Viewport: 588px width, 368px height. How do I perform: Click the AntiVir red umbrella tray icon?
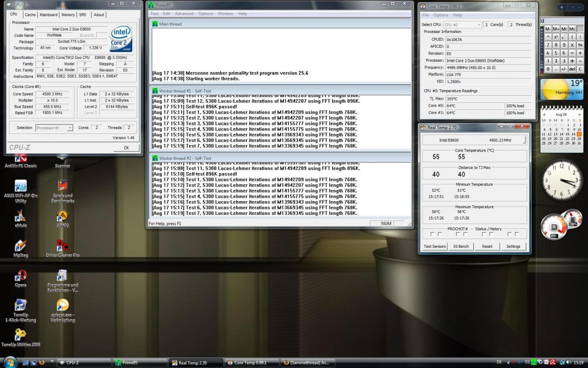point(553,363)
